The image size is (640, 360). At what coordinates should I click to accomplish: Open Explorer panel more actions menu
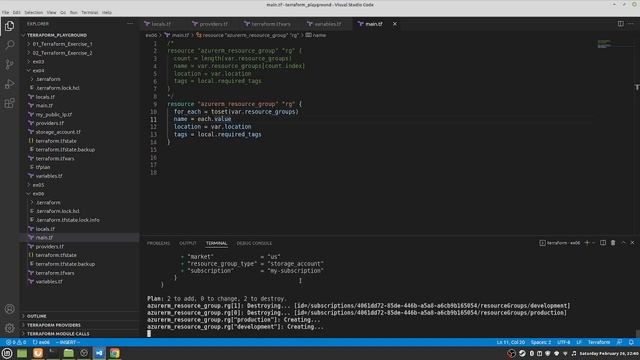pyautogui.click(x=130, y=24)
